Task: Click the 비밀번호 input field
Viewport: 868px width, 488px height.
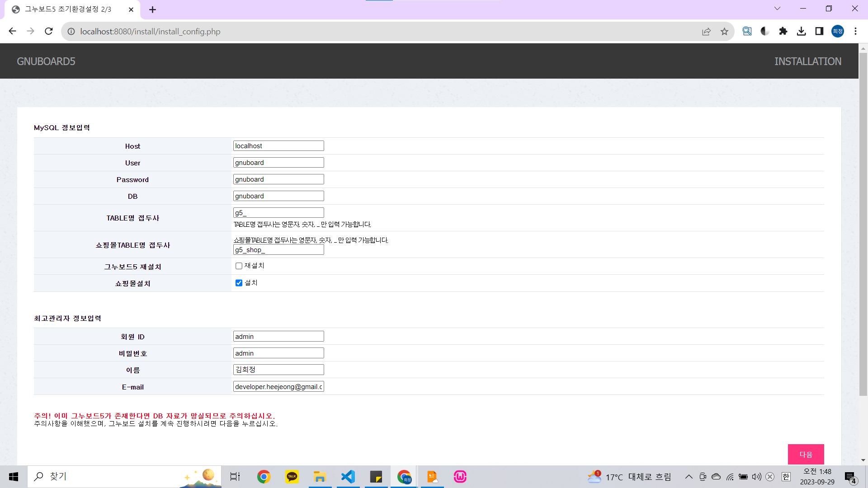Action: pyautogui.click(x=278, y=353)
